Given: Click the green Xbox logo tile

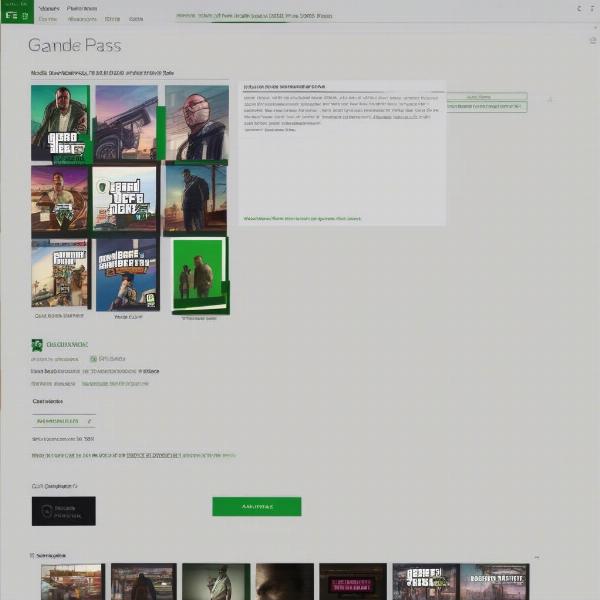Looking at the screenshot, I should coord(17,12).
